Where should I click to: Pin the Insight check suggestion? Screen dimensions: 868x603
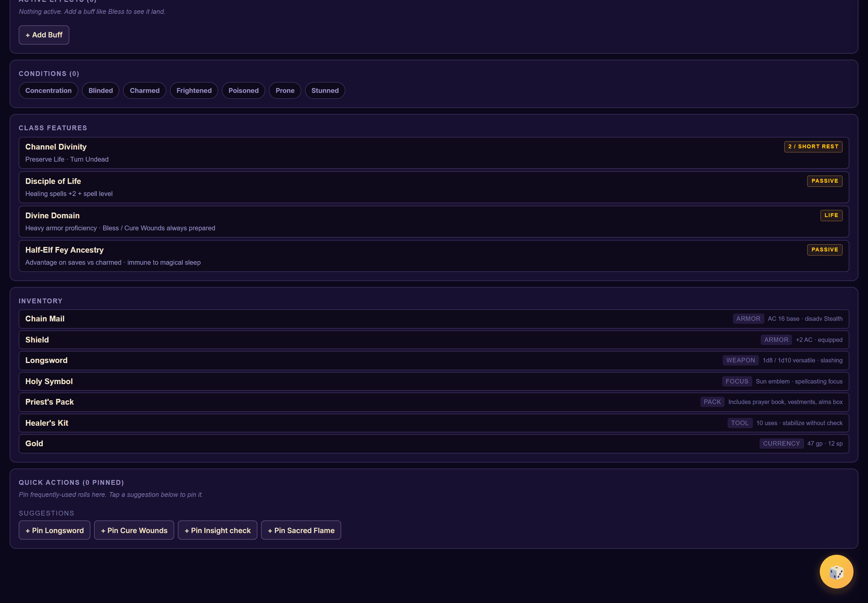tap(218, 530)
